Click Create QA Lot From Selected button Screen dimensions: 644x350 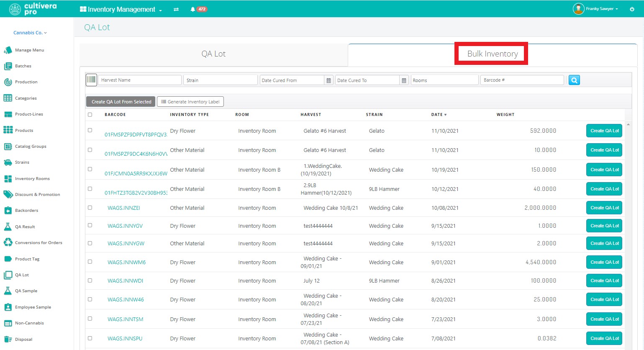[121, 102]
